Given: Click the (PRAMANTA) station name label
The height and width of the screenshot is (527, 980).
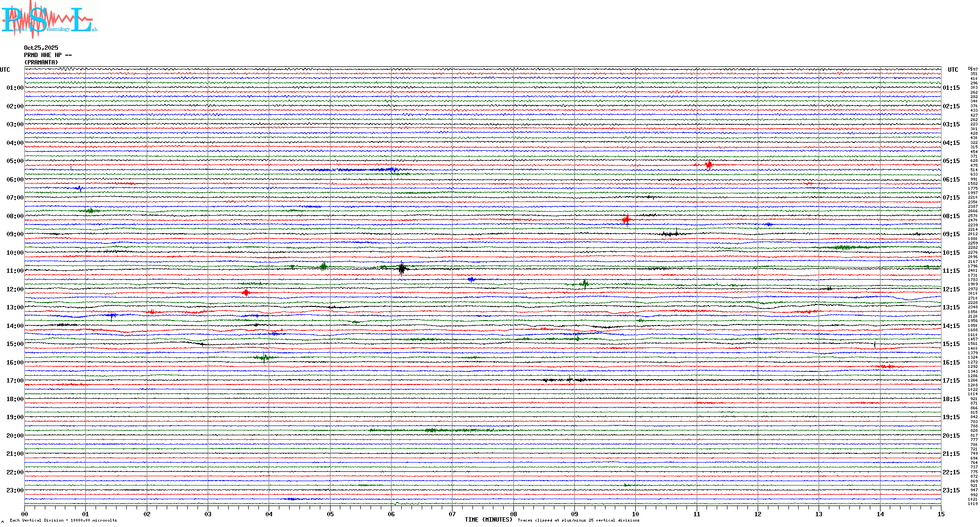Looking at the screenshot, I should pos(41,62).
